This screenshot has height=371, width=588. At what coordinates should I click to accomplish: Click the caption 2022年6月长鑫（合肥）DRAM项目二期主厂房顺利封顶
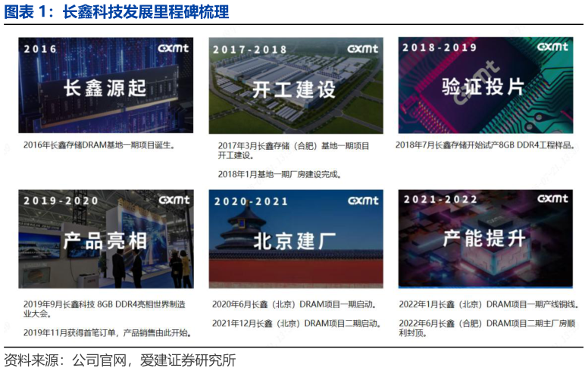tap(487, 328)
